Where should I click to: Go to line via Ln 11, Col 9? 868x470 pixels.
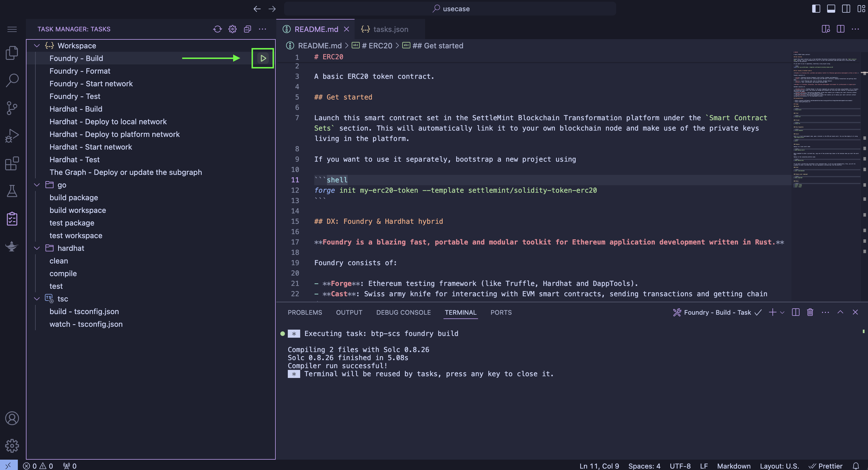[x=599, y=466]
